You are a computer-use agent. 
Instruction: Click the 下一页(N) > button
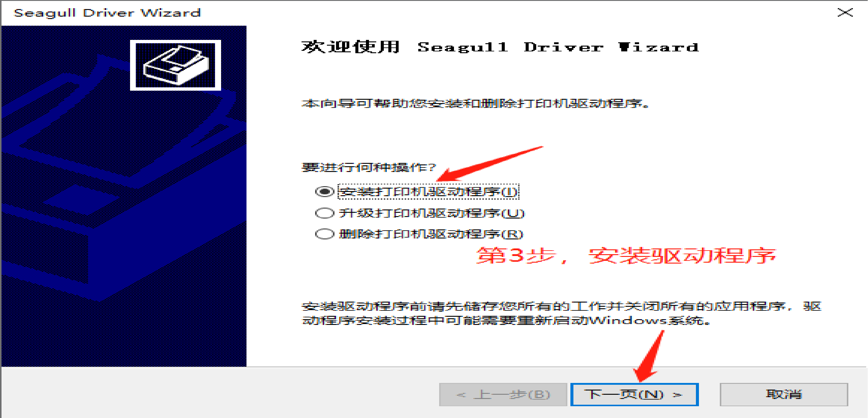coord(634,394)
